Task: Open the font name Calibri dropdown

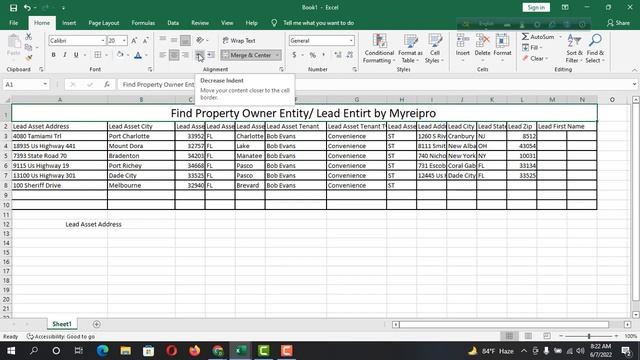Action: pyautogui.click(x=103, y=40)
